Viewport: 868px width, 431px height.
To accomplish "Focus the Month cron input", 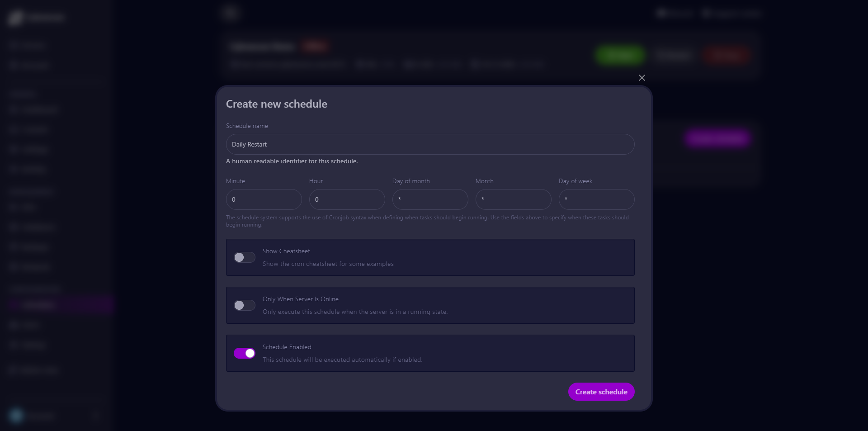I will 513,199.
